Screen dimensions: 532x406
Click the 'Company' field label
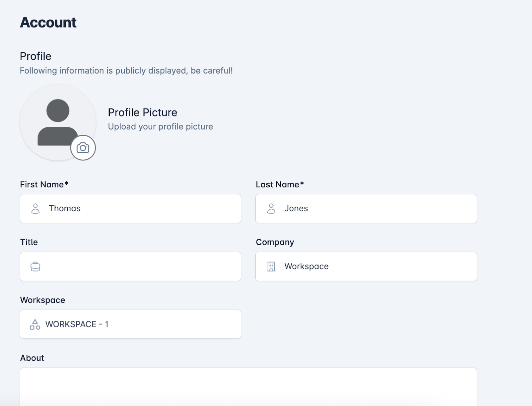[x=275, y=242]
